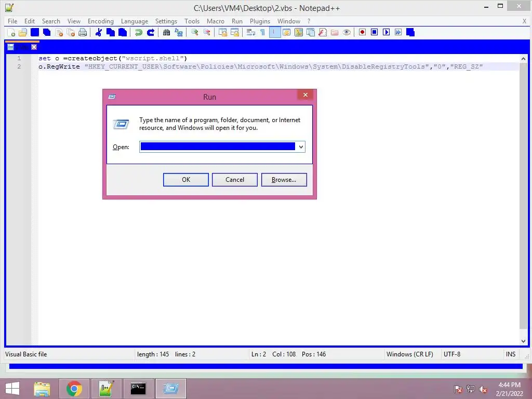Close the current document via the Close toolbar icon
Image resolution: width=532 pixels, height=399 pixels.
click(59, 32)
